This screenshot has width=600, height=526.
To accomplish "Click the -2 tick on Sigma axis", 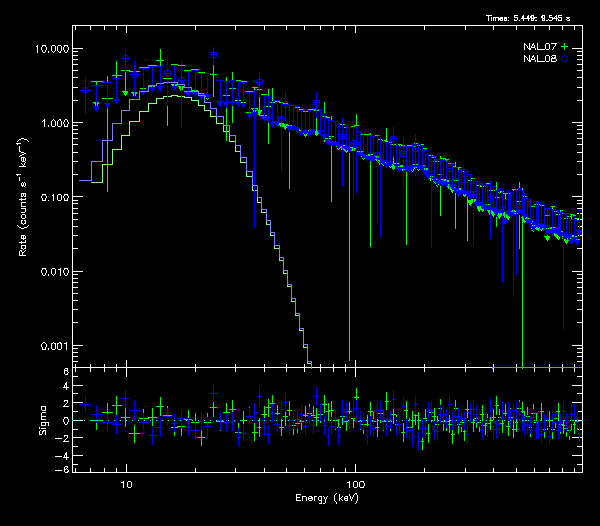I will click(x=65, y=437).
